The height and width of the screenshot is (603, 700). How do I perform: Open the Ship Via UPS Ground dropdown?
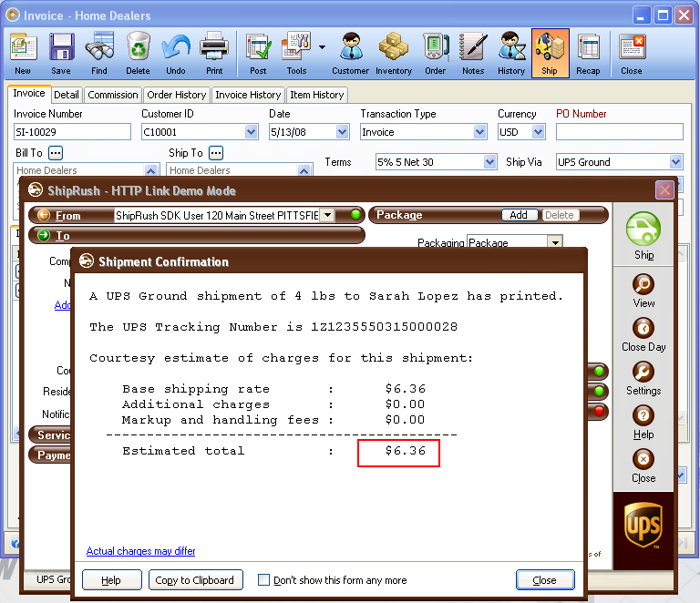tap(676, 162)
